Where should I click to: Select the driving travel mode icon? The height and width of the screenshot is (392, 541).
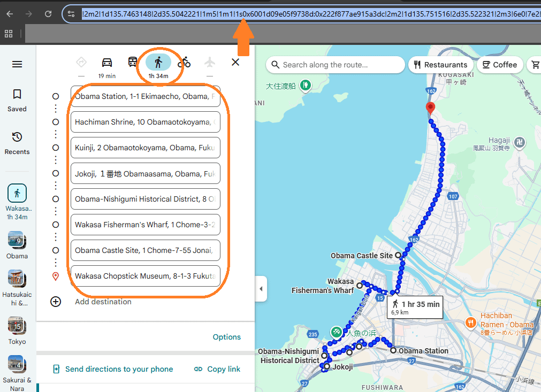(106, 62)
